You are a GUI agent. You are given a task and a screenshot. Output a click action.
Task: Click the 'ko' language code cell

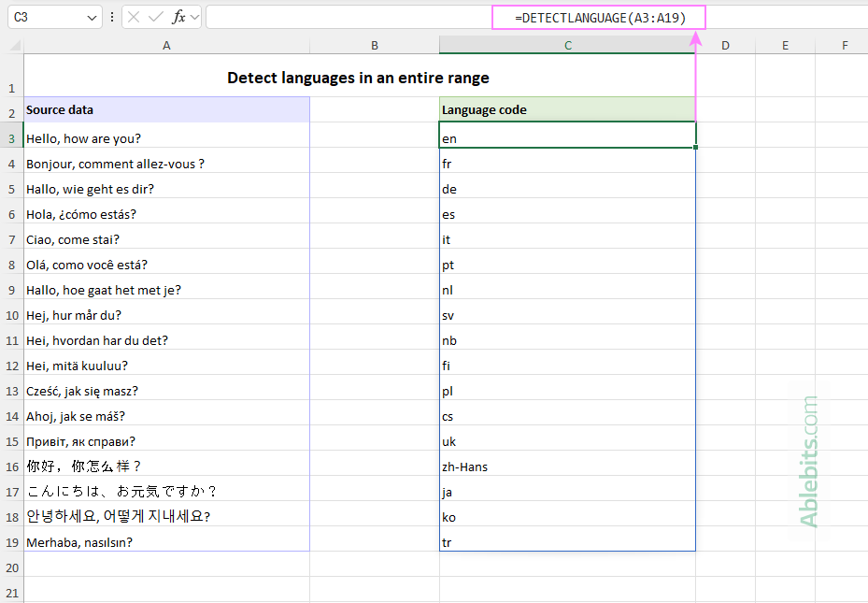[x=567, y=514]
